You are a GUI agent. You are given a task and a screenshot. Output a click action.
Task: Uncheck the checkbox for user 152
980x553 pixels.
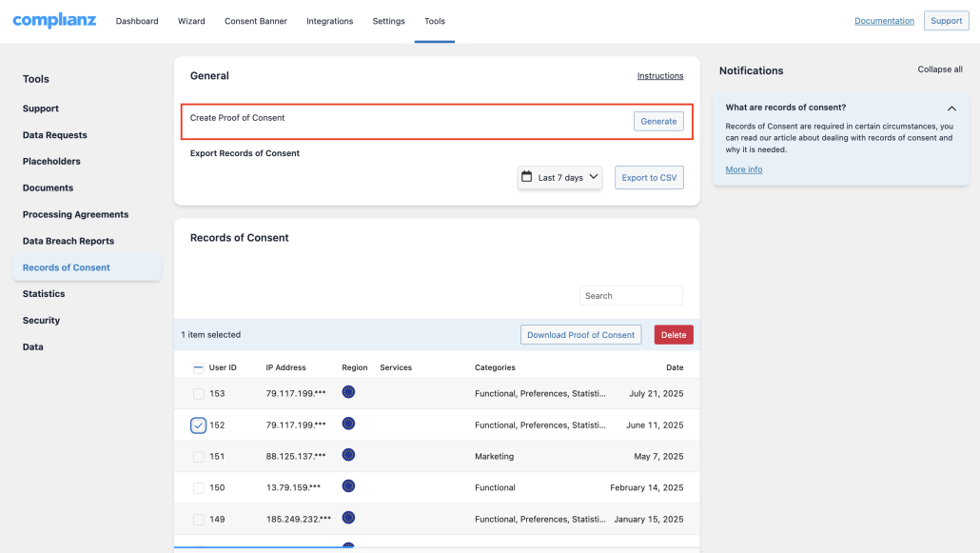coord(198,425)
